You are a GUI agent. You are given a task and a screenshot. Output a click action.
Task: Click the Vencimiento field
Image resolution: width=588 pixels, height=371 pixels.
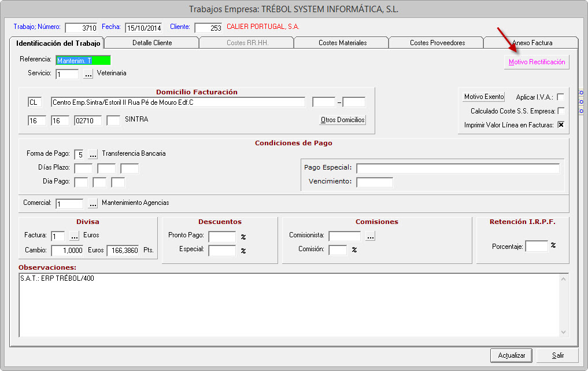[x=375, y=182]
